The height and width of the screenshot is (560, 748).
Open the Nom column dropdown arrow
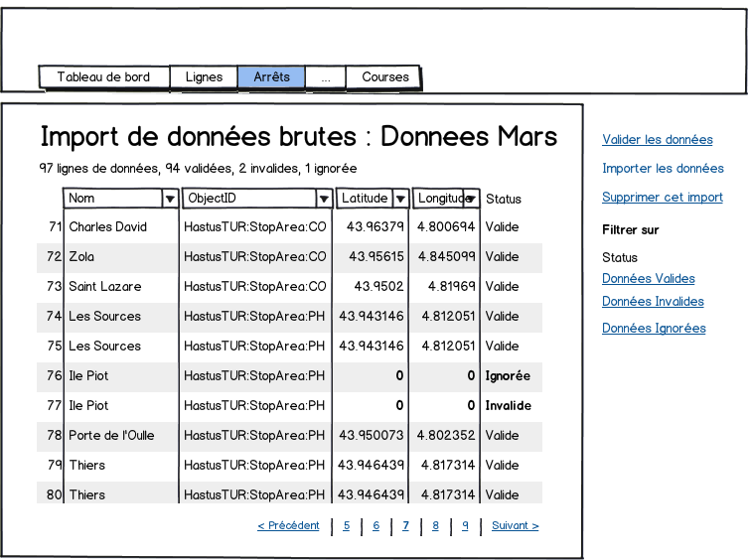click(x=170, y=199)
